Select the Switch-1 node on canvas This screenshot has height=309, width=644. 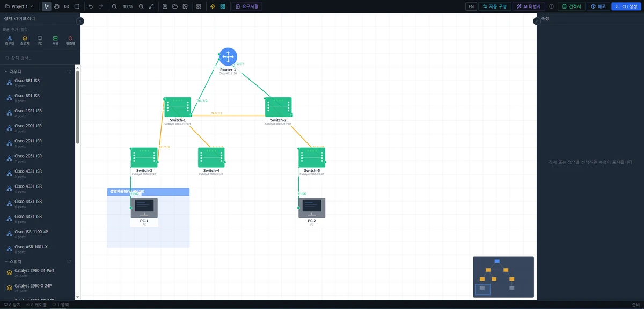[x=178, y=107]
